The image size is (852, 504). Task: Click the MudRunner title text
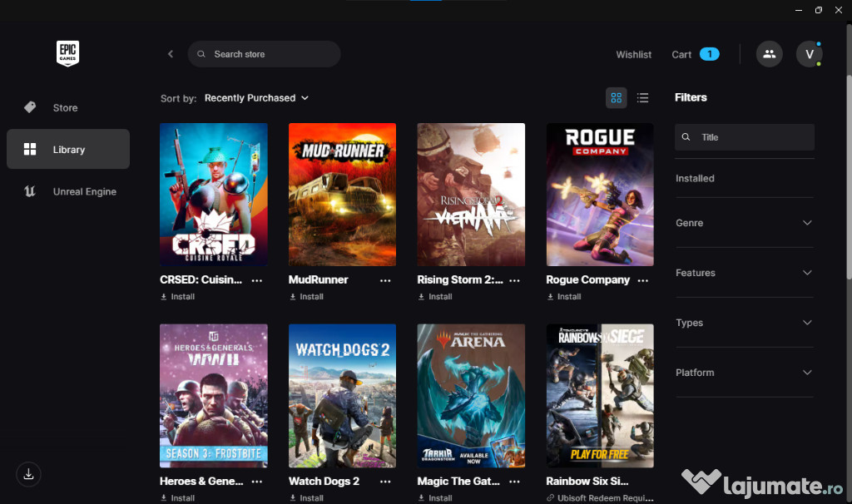(319, 279)
